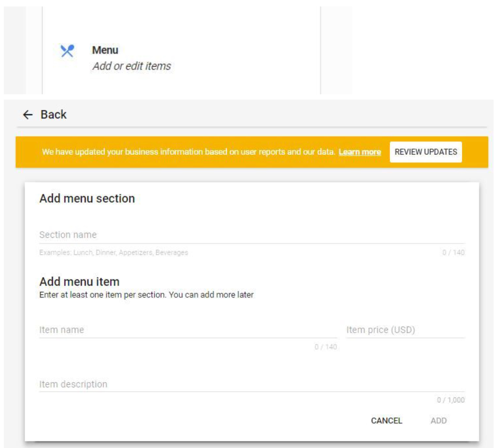Select the 'Add or edit items' subtitle
Screen dimensions: 497x448
tap(132, 66)
